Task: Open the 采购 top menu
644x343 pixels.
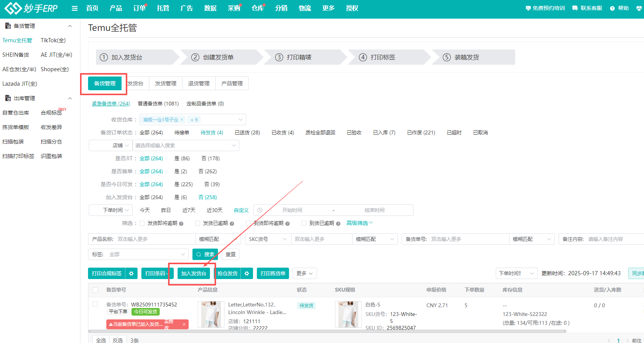Action: click(234, 8)
